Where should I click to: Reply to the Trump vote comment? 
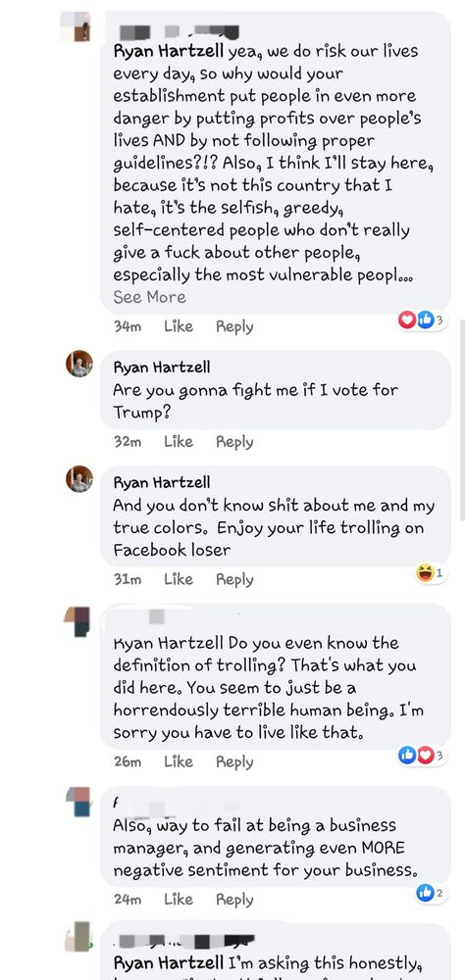click(x=234, y=443)
